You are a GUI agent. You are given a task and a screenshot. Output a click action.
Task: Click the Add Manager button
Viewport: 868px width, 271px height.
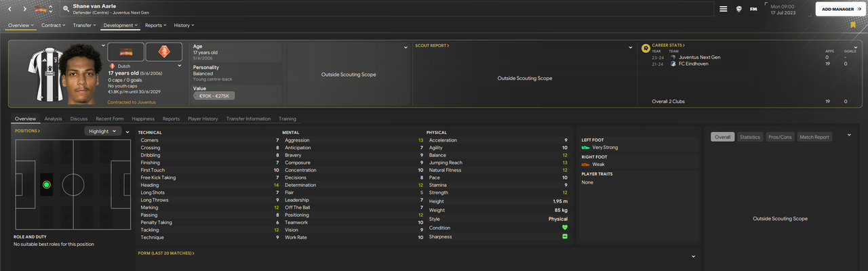840,9
